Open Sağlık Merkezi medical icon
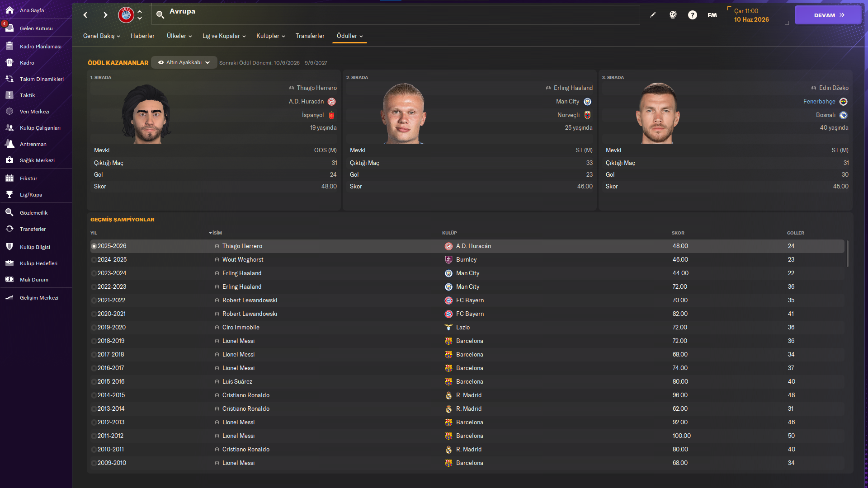 [9, 160]
